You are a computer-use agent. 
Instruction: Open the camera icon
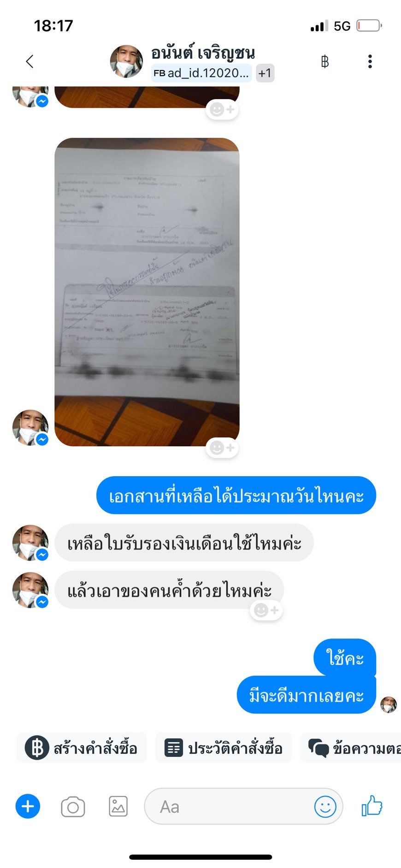pos(73,807)
